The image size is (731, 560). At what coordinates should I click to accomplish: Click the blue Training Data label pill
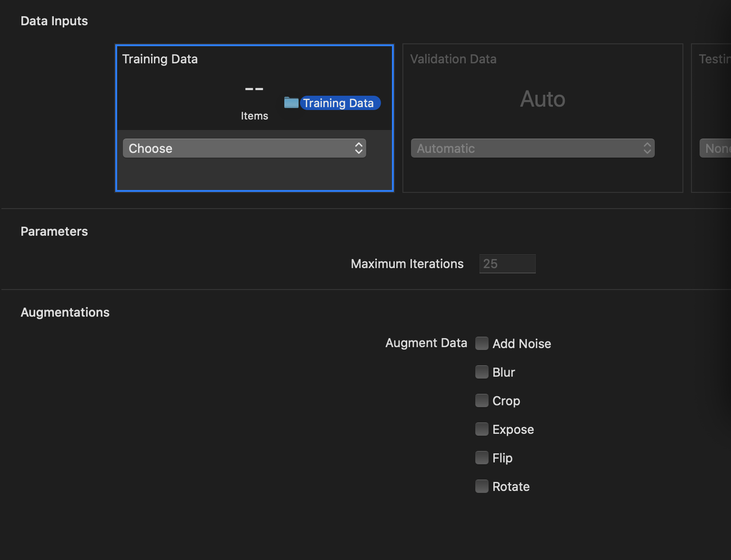click(340, 103)
